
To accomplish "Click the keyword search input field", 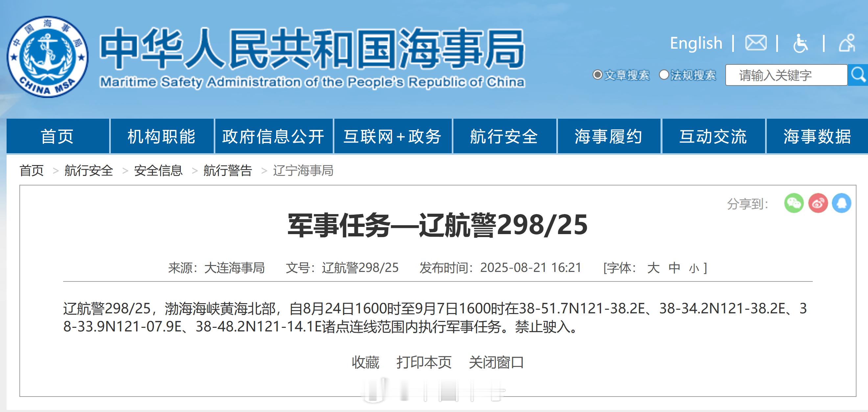I will pos(786,75).
